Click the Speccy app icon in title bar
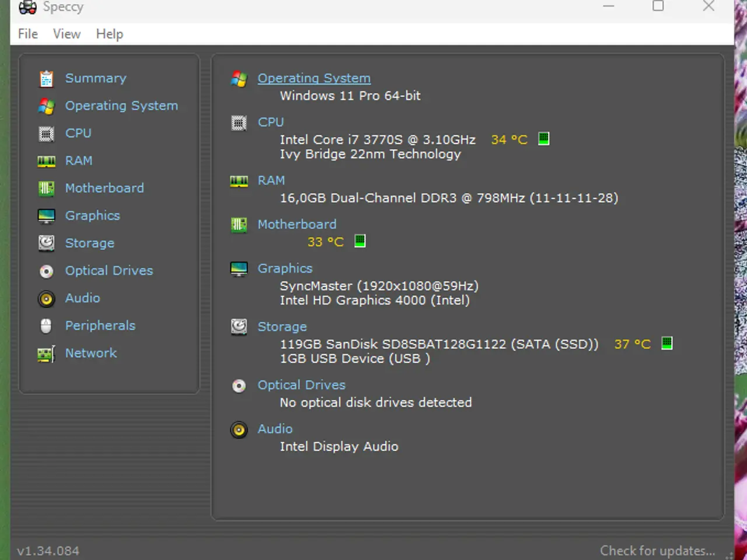 pyautogui.click(x=27, y=7)
